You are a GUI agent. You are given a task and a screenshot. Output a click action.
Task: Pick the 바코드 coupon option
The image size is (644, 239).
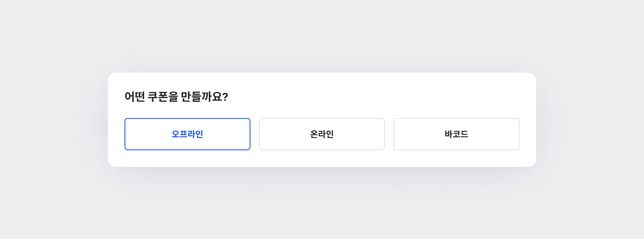(456, 134)
